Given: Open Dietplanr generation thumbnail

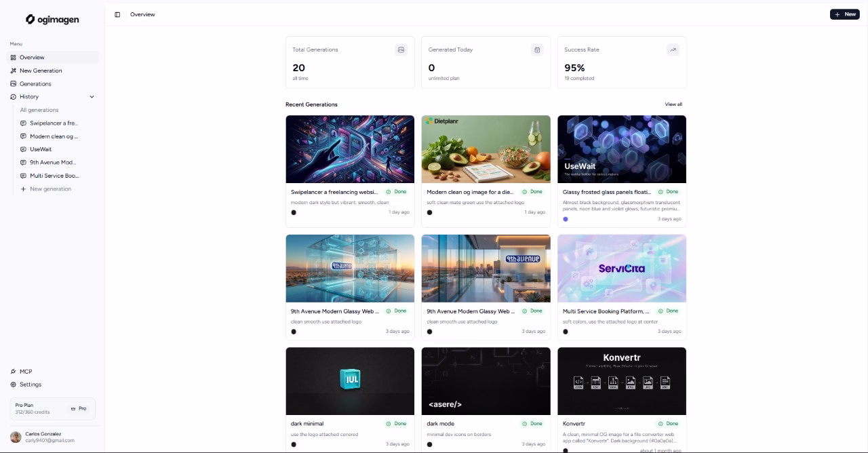Looking at the screenshot, I should tap(486, 149).
